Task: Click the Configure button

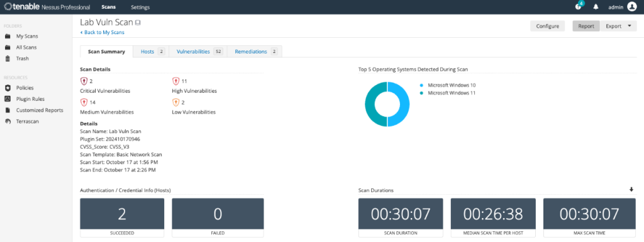Action: pyautogui.click(x=548, y=26)
